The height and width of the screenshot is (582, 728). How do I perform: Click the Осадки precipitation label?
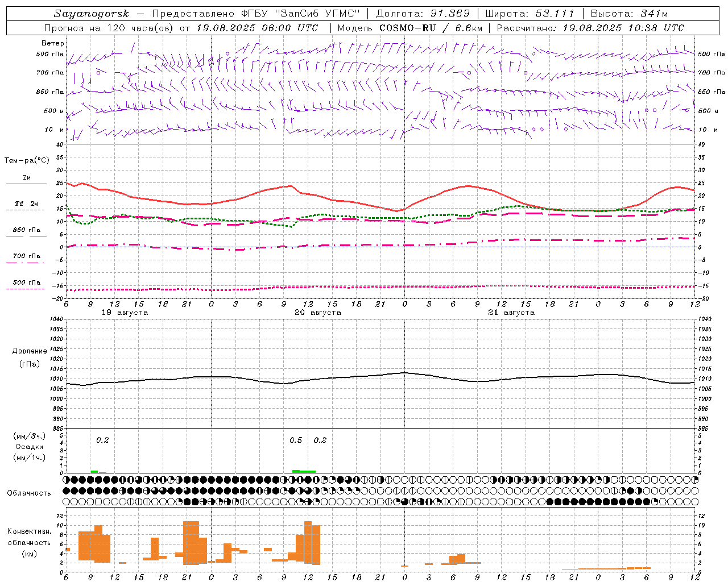(x=30, y=447)
